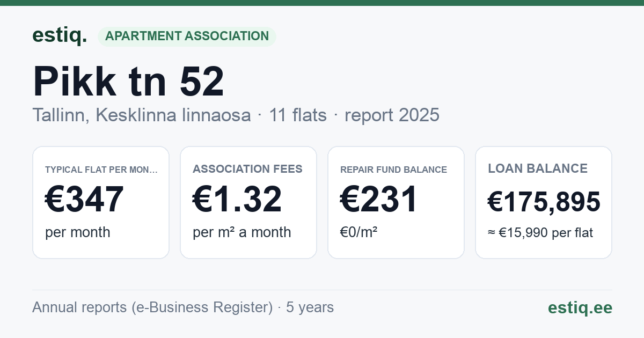Click the €1.32 value
Image resolution: width=644 pixels, height=338 pixels.
click(x=237, y=199)
